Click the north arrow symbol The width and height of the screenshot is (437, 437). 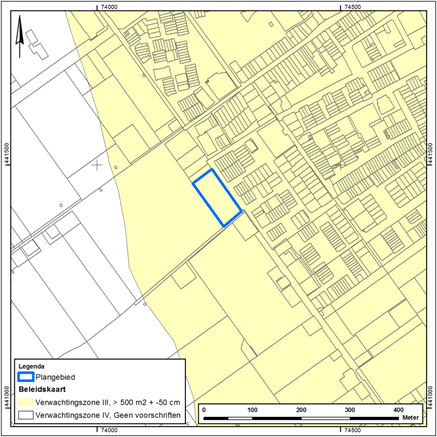[x=20, y=36]
